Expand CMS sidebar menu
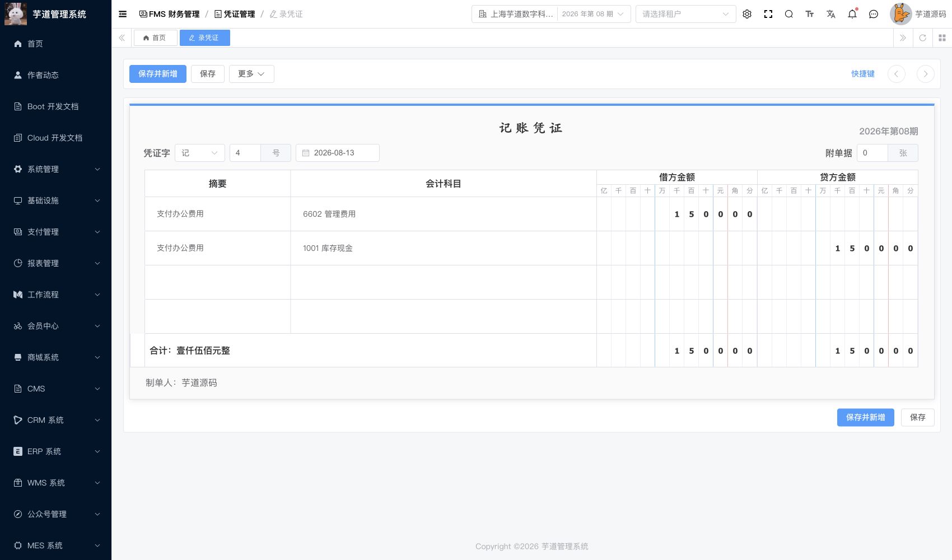The image size is (952, 560). click(56, 389)
